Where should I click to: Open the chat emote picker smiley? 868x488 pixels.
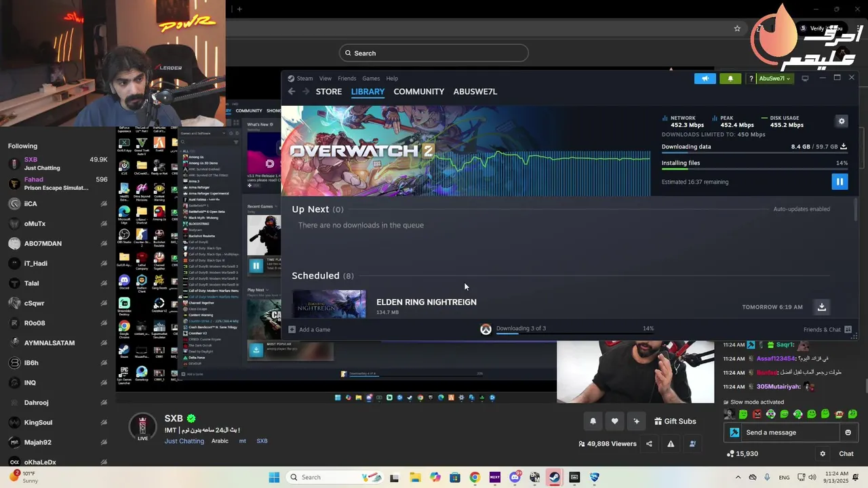tap(848, 432)
